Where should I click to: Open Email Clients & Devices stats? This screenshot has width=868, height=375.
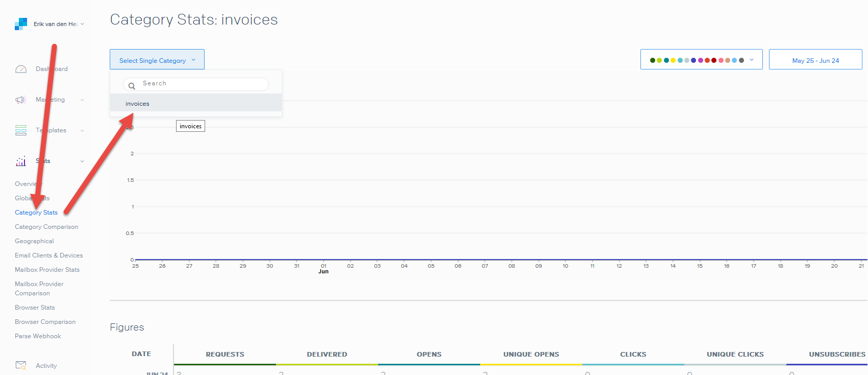click(48, 255)
